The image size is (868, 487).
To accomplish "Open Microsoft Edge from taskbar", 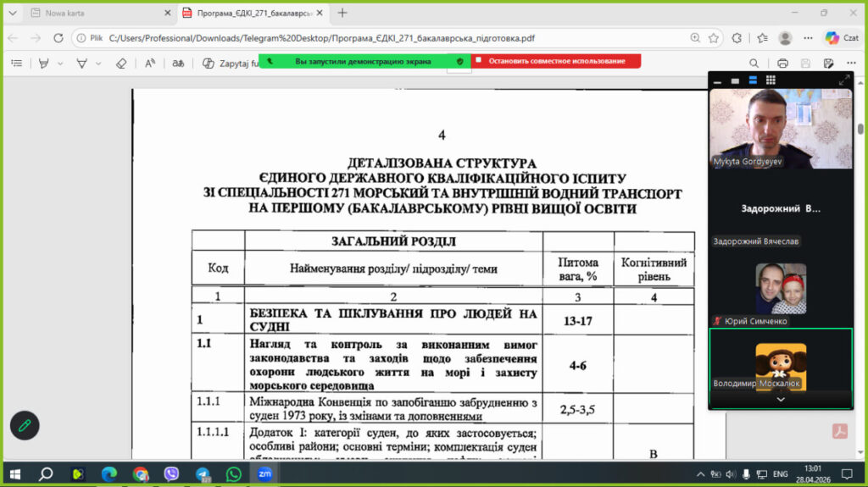I will (109, 474).
